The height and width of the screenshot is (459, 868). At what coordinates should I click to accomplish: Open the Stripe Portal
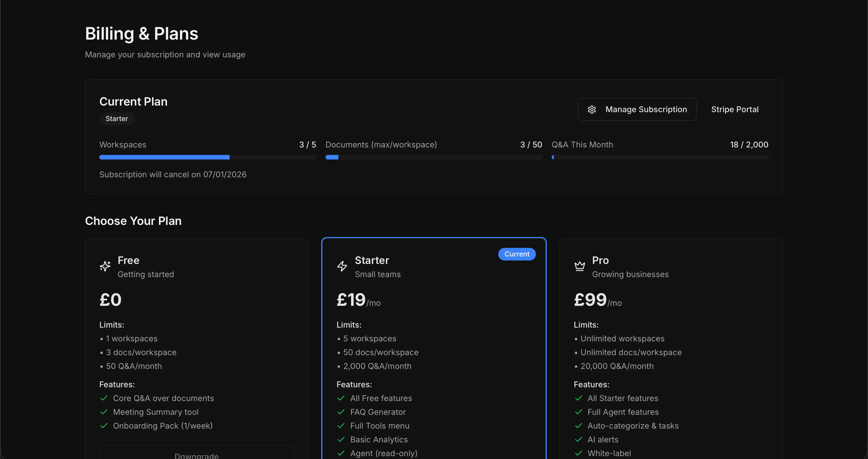735,110
